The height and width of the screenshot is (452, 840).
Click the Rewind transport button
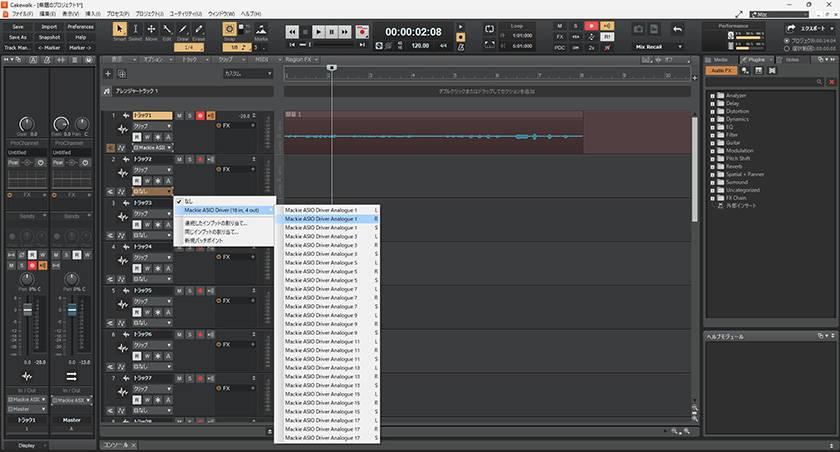point(291,32)
